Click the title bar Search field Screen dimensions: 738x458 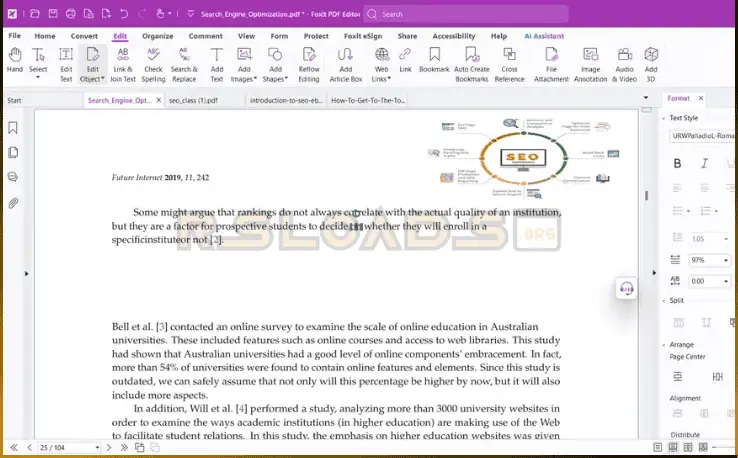(x=466, y=14)
